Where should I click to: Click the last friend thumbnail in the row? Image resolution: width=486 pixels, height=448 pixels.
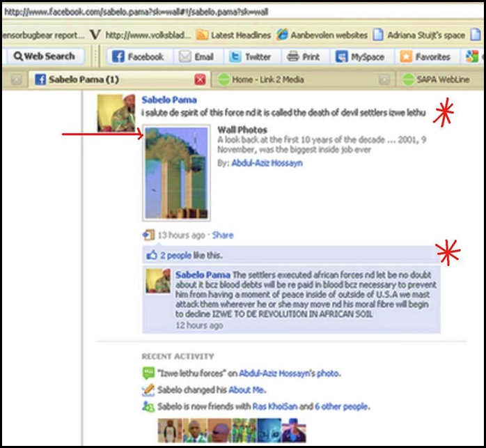(x=294, y=431)
